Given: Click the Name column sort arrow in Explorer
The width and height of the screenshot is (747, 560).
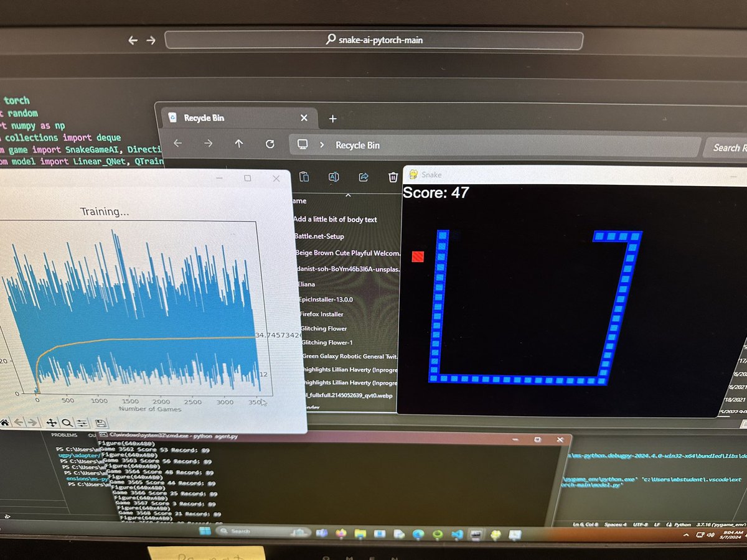Looking at the screenshot, I should click(x=348, y=195).
